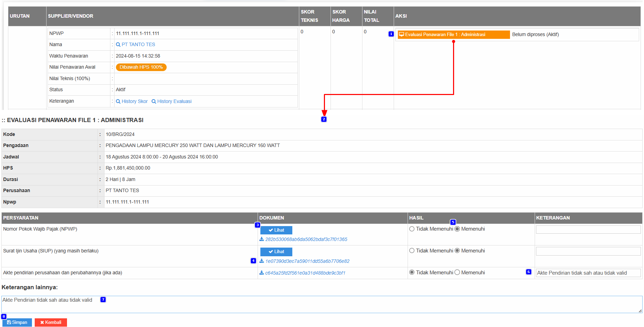Download SIUP file 1e07390d3ec7a59011dd55a6b7706e82

307,261
